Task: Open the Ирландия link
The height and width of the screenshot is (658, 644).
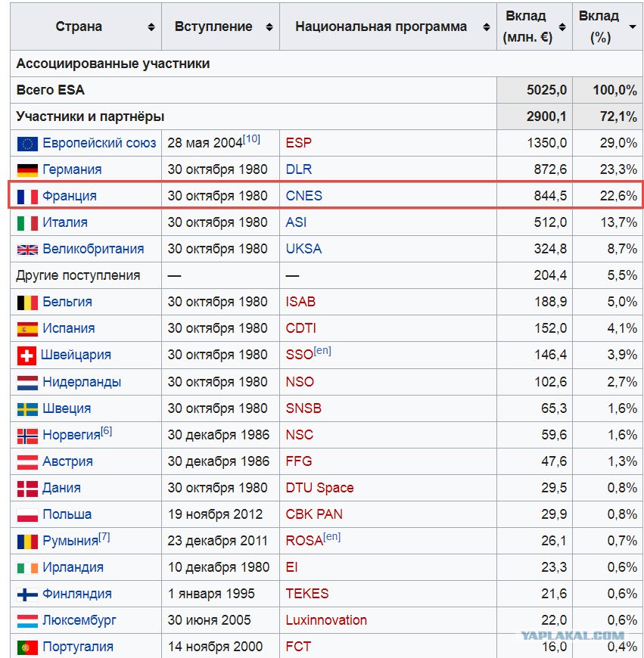Action: 73,568
